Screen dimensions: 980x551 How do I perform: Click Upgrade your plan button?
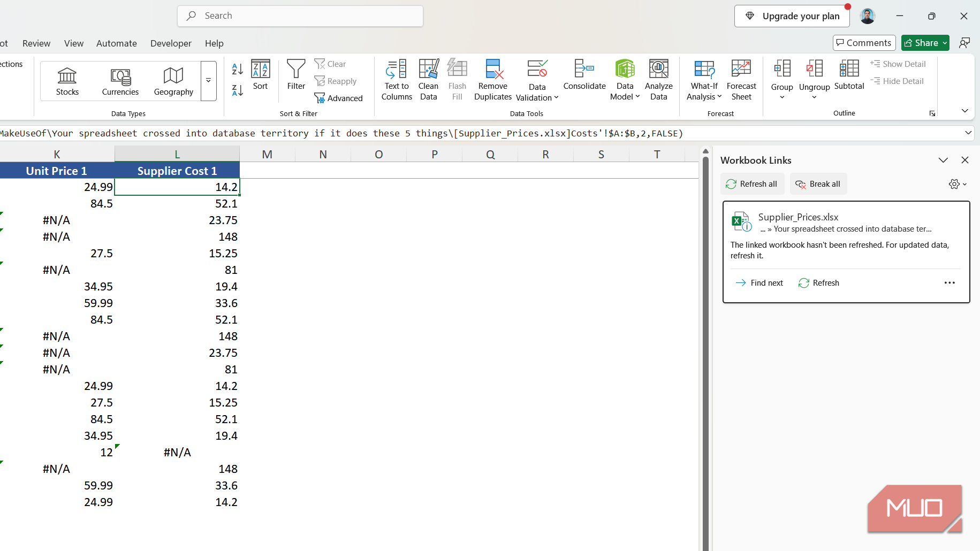tap(792, 16)
